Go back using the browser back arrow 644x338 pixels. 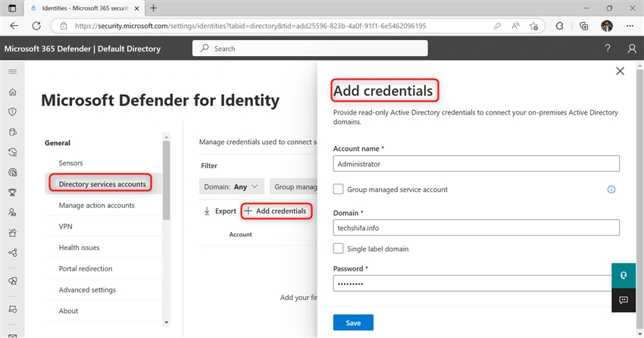(x=14, y=26)
